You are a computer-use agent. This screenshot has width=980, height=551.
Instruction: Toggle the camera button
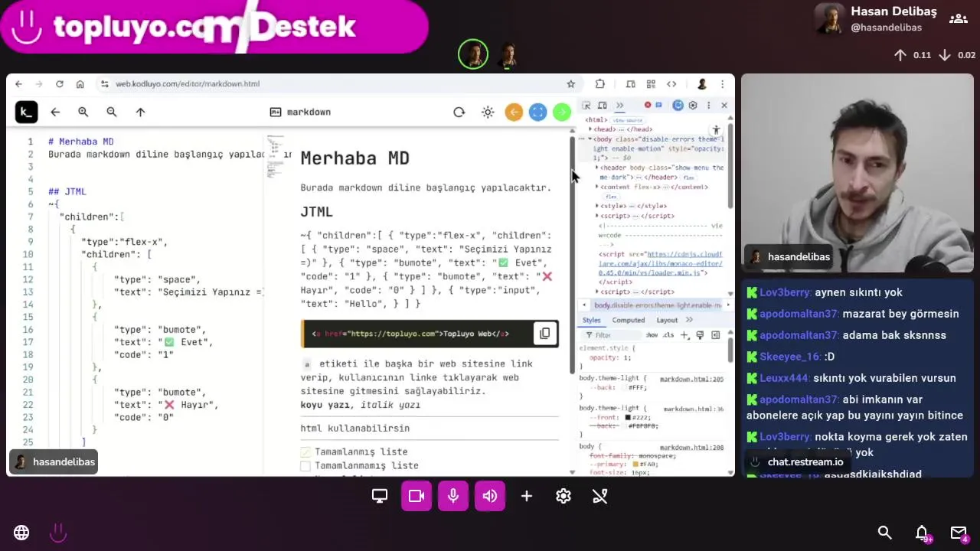pos(416,496)
